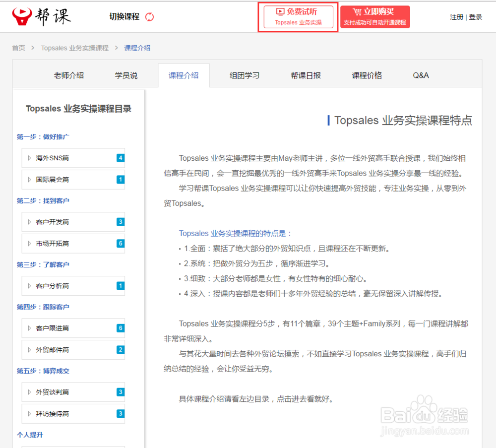The width and height of the screenshot is (496, 448).
Task: Open the 帮课日报 tab
Action: tap(306, 75)
